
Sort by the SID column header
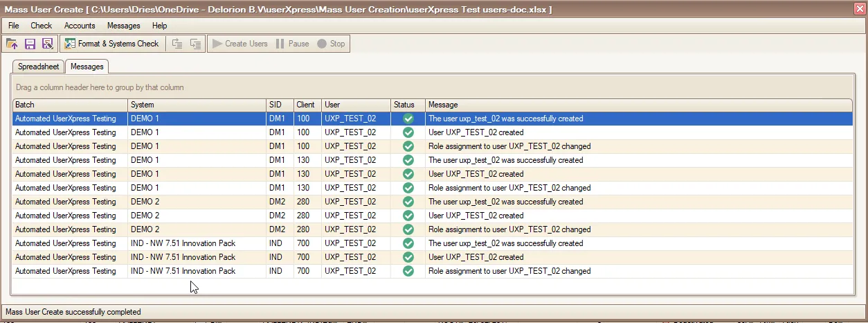(x=280, y=105)
